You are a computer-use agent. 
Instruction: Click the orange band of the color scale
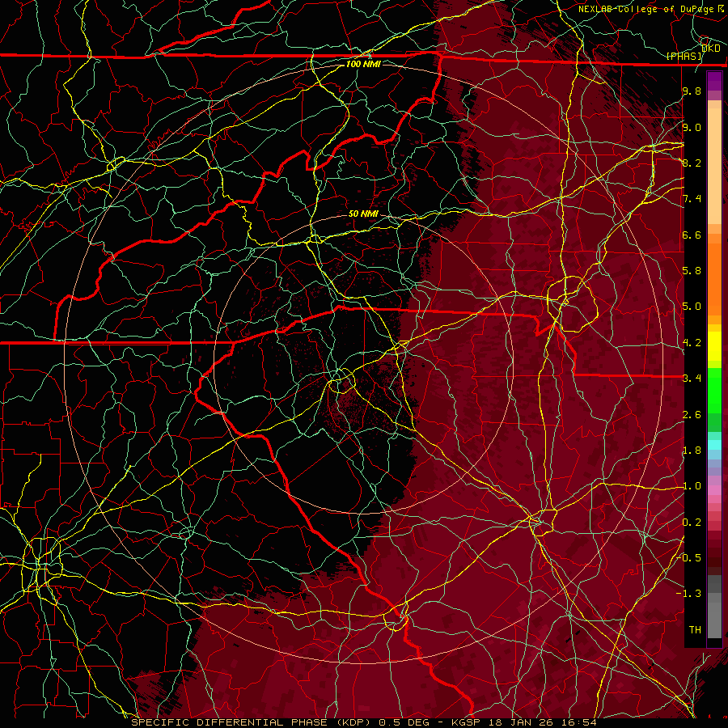714,278
